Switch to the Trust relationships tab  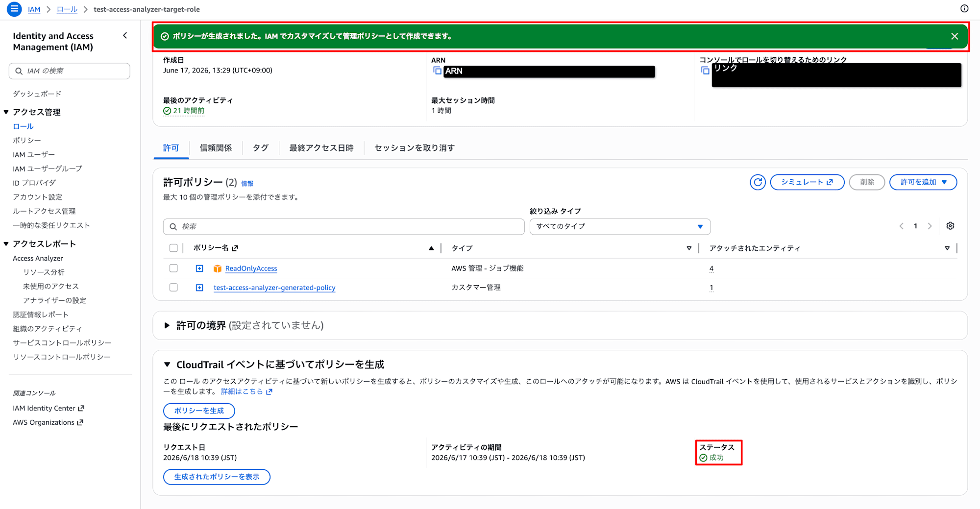pos(216,148)
